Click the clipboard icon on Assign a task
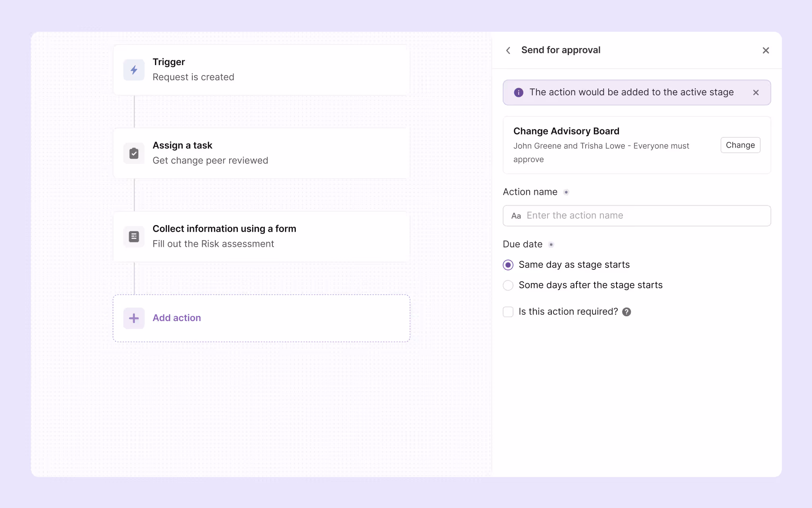Viewport: 812px width, 508px height. click(134, 153)
